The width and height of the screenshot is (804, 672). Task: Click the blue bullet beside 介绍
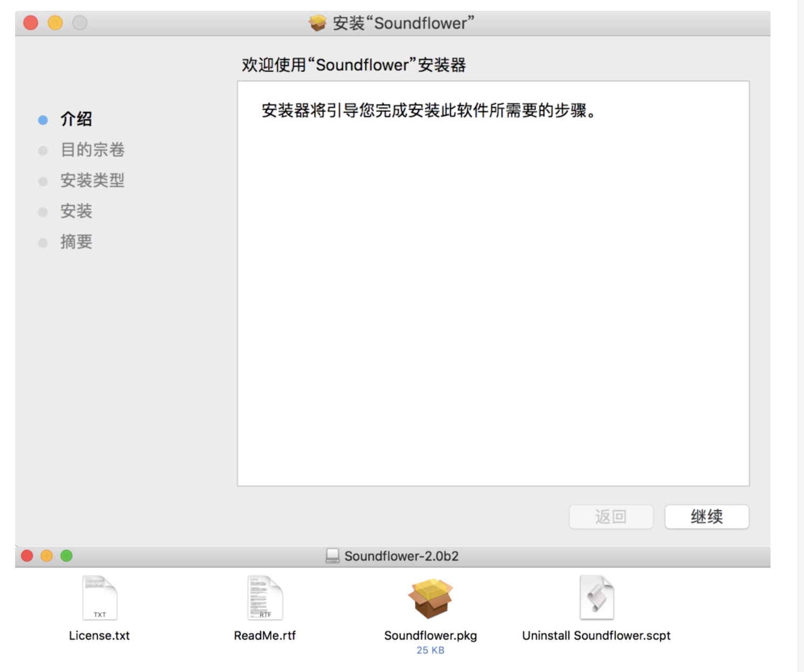pos(43,120)
